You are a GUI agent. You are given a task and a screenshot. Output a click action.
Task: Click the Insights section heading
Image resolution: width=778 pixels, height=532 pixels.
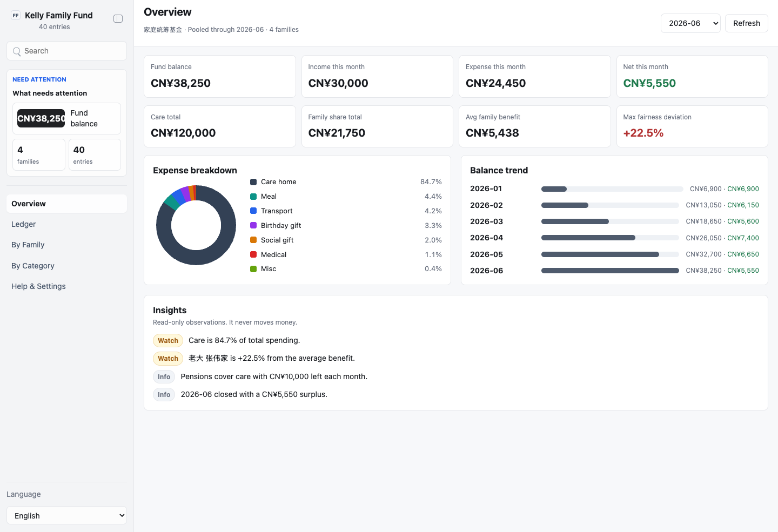[x=170, y=310]
